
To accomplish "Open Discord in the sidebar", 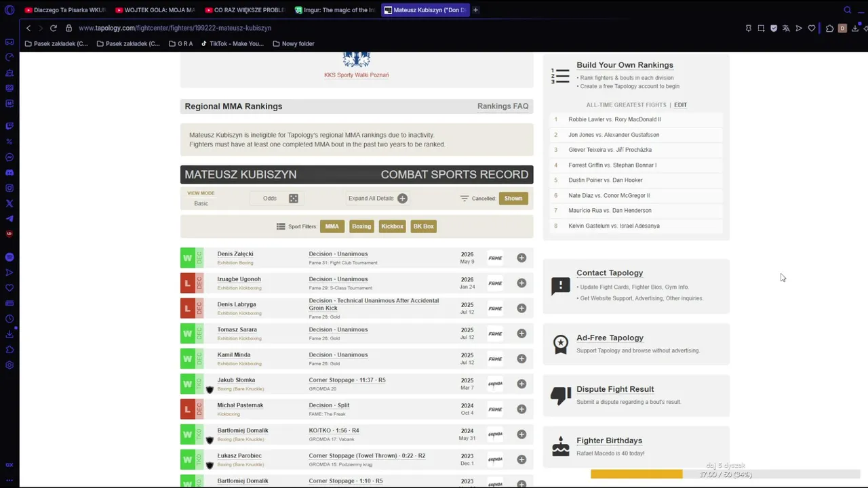I will click(x=9, y=173).
